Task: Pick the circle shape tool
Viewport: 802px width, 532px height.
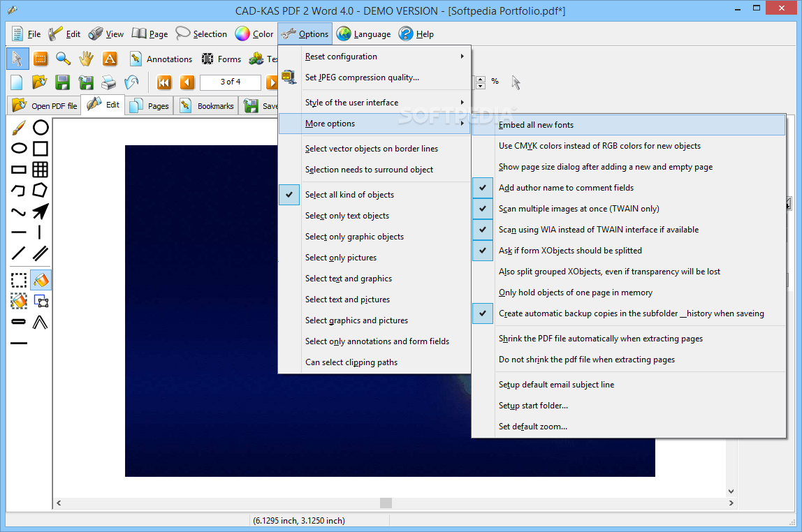Action: tap(41, 128)
